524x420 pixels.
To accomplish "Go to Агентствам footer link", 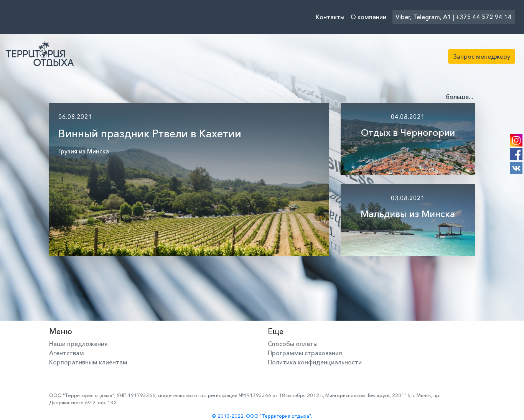I will [66, 353].
